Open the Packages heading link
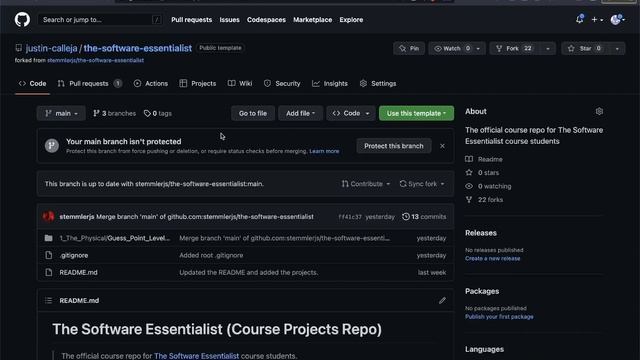Viewport: 640px width, 360px height. 482,291
